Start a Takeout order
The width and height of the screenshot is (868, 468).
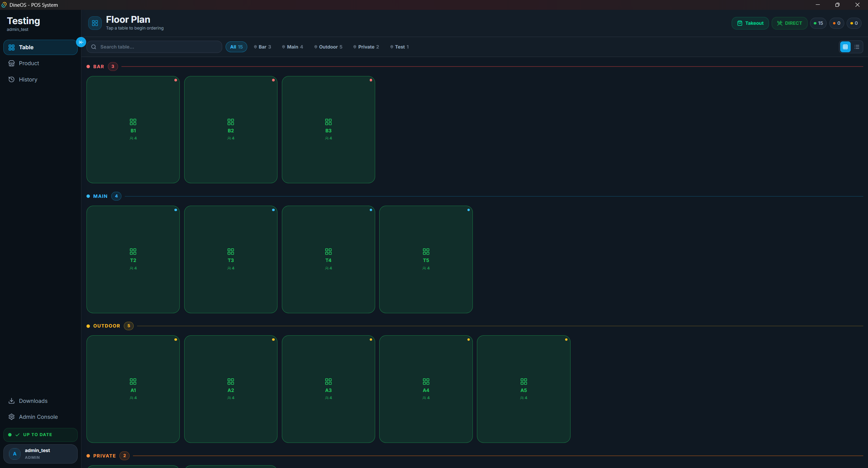(750, 23)
